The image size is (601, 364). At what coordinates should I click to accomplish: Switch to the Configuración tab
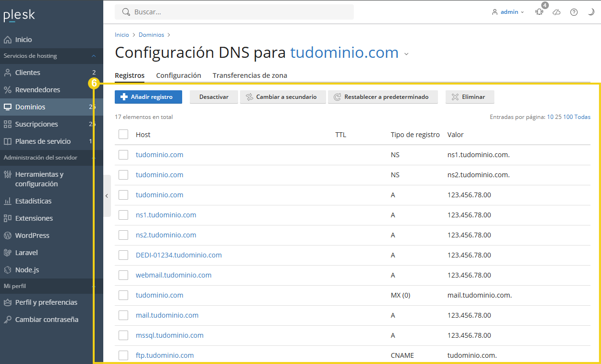point(179,75)
